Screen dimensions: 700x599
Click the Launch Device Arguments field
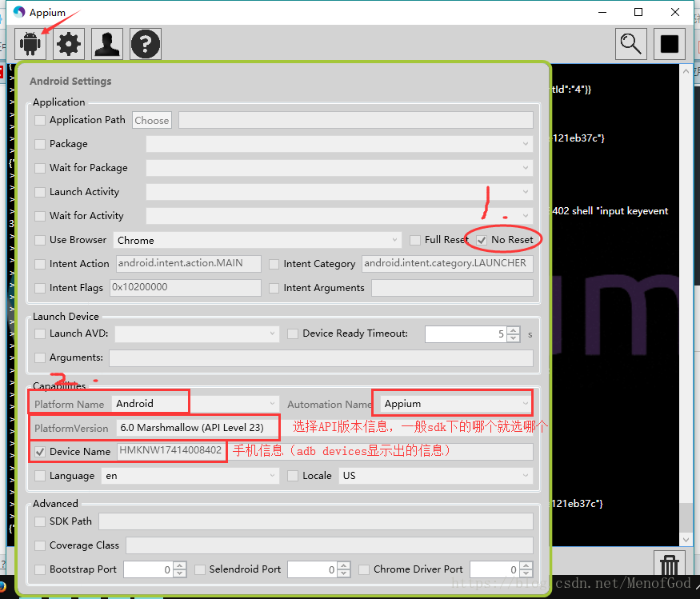[x=321, y=358]
